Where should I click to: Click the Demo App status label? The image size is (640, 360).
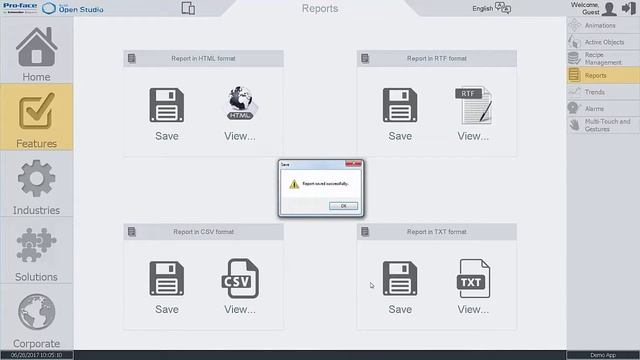[603, 355]
